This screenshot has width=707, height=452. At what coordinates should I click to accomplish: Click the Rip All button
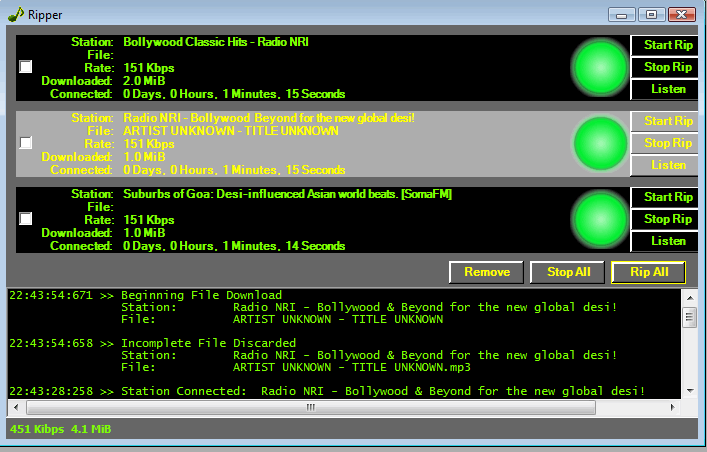coord(648,272)
